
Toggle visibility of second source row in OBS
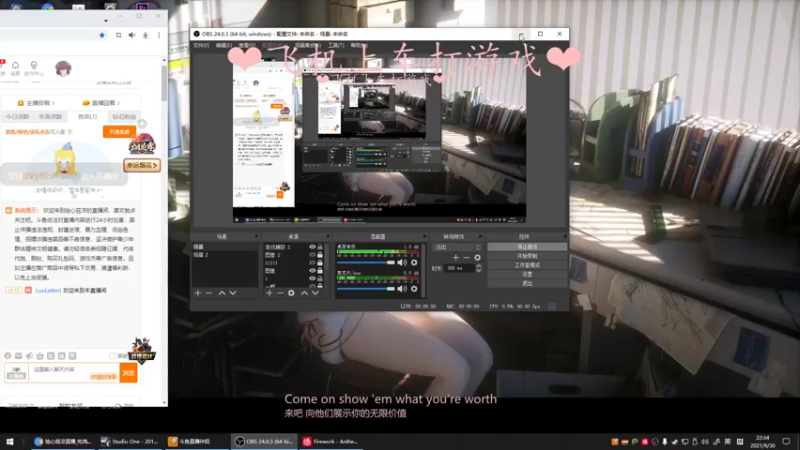point(312,255)
